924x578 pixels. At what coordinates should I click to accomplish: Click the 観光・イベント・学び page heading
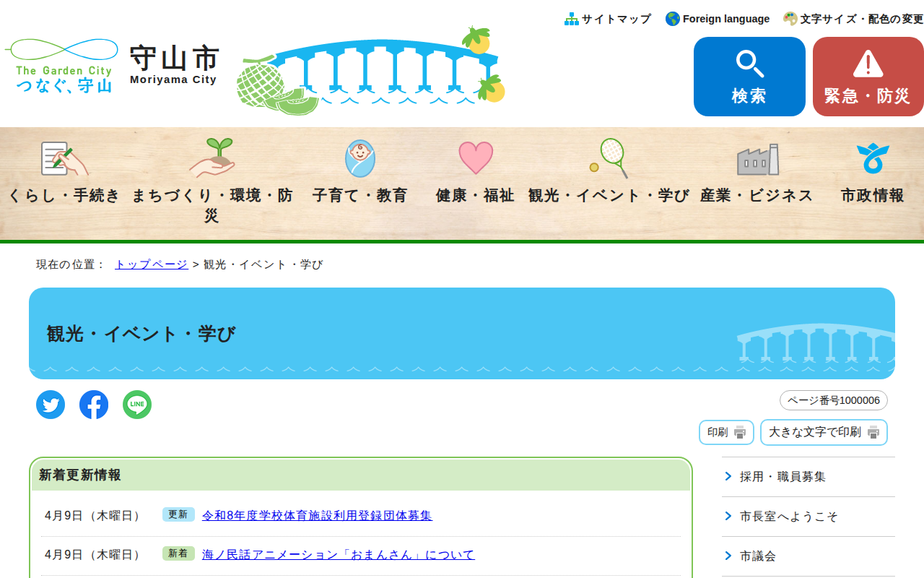coord(141,334)
